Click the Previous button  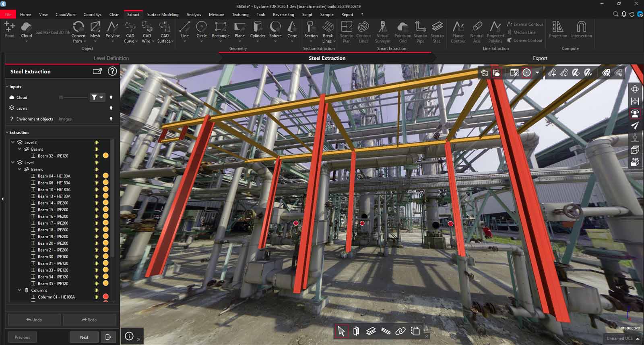coord(22,337)
